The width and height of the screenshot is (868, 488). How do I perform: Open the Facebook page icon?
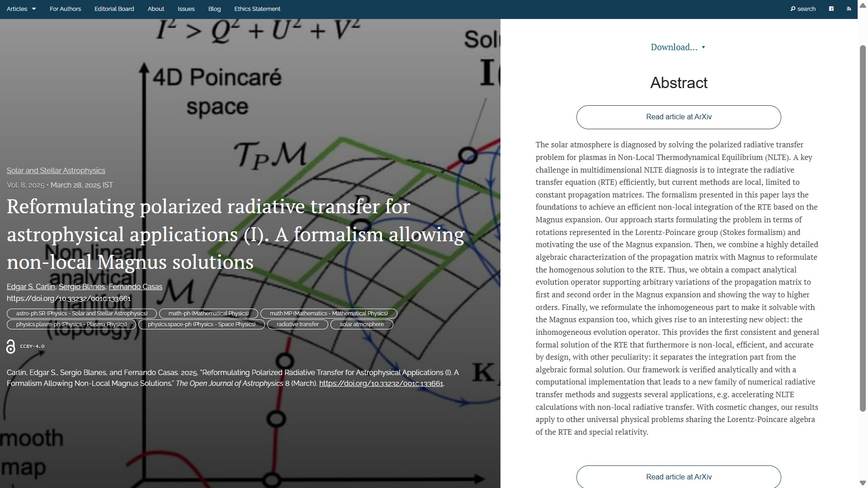pyautogui.click(x=831, y=9)
